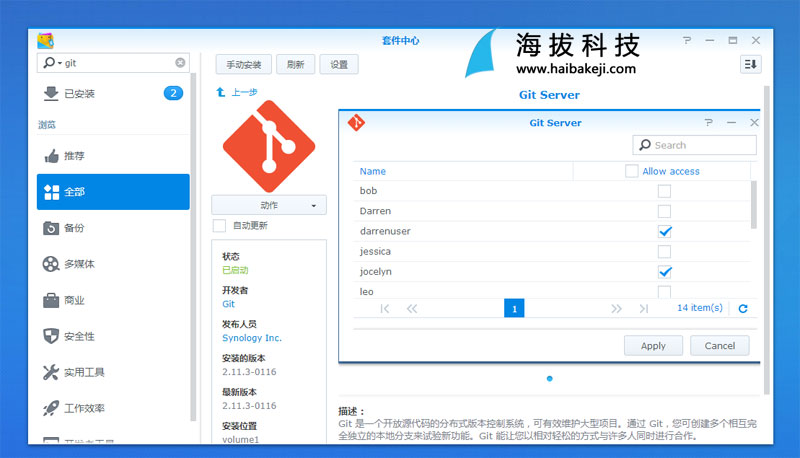Open the Git developer link
The image size is (800, 458).
pyautogui.click(x=228, y=304)
